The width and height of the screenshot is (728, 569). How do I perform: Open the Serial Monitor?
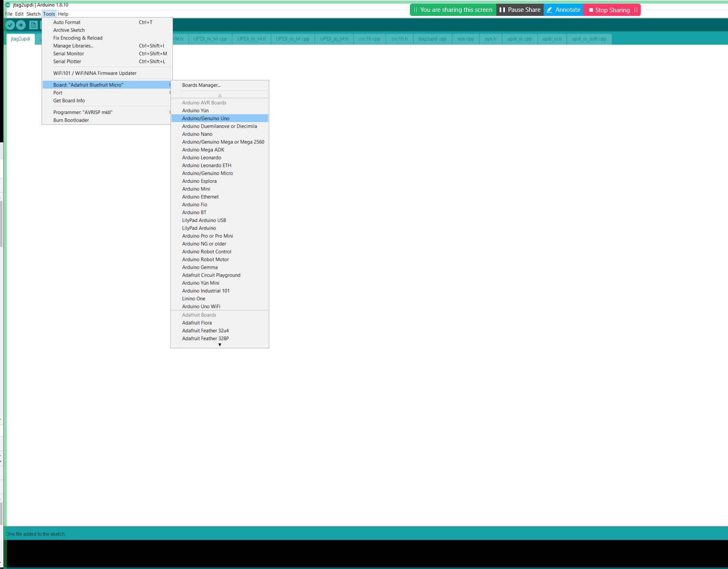(107, 53)
